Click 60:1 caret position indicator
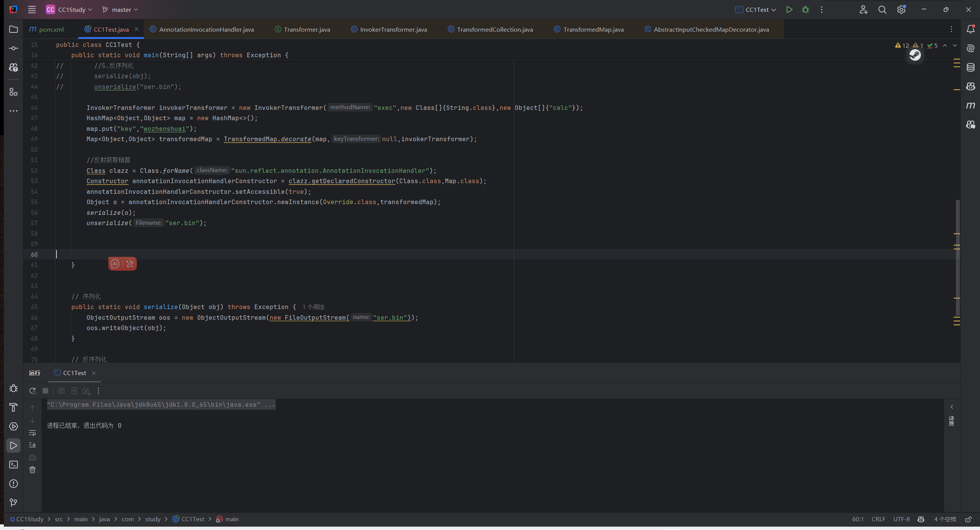This screenshot has width=980, height=530. [x=858, y=519]
